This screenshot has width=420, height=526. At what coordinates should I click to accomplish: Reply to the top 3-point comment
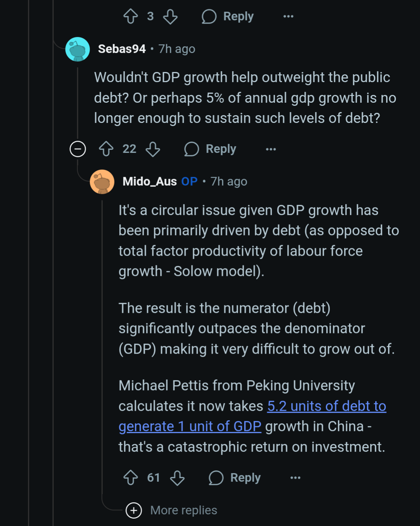point(228,16)
